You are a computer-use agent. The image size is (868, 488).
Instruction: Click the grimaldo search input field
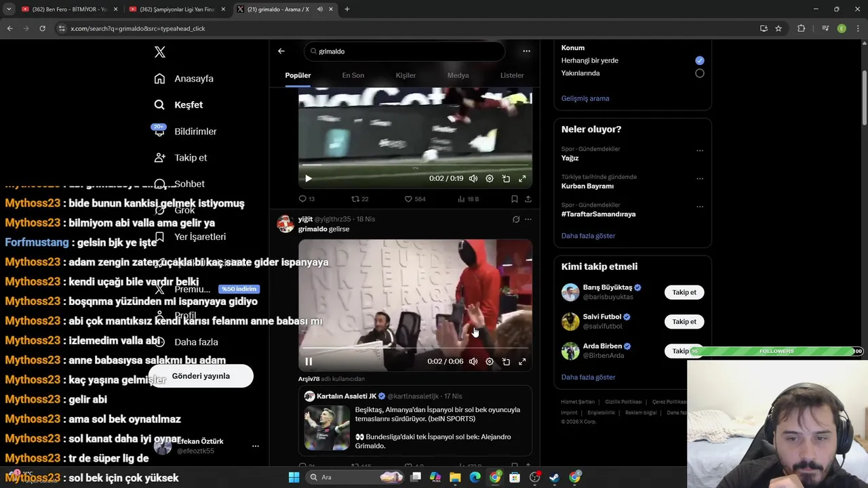tap(404, 52)
